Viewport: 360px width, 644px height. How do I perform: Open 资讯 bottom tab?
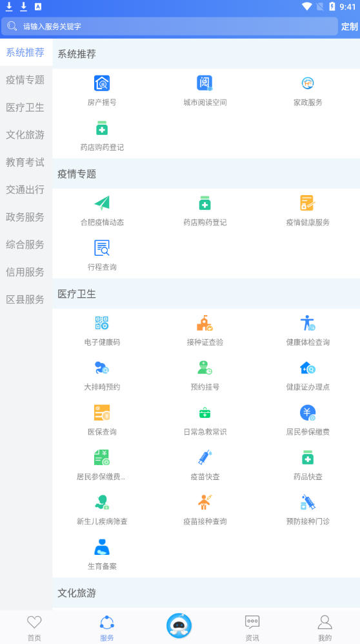[x=252, y=628]
